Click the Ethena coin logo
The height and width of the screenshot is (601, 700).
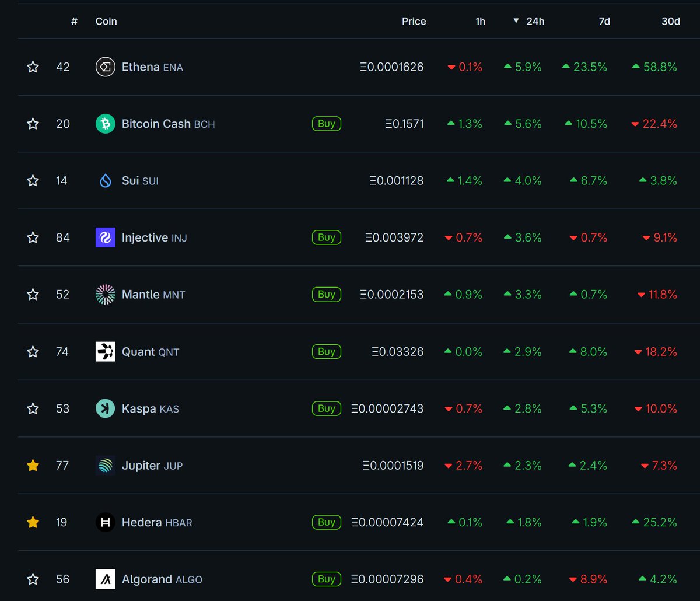click(x=106, y=67)
